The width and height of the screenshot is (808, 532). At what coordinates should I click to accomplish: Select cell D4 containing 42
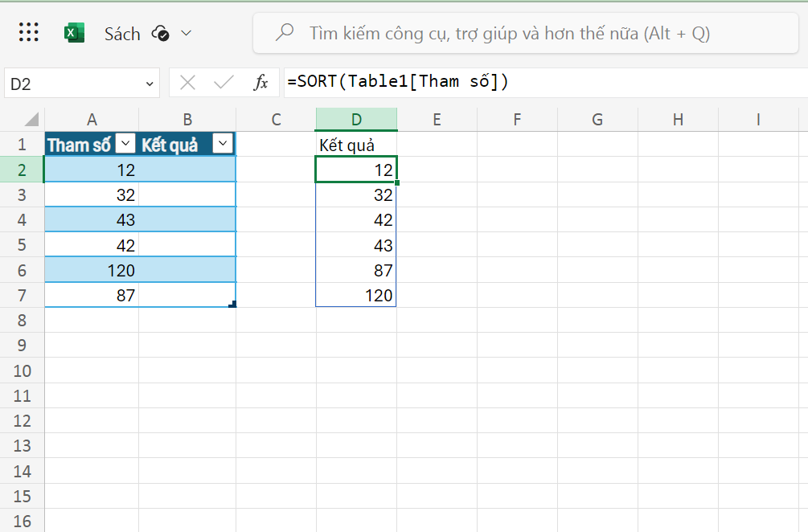click(x=356, y=220)
